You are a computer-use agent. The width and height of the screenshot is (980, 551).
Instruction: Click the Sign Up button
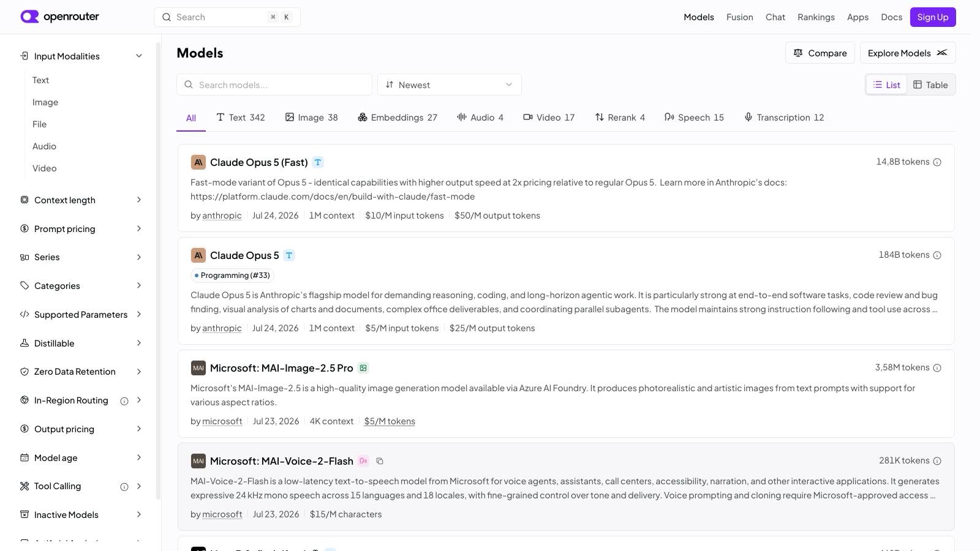pyautogui.click(x=933, y=17)
